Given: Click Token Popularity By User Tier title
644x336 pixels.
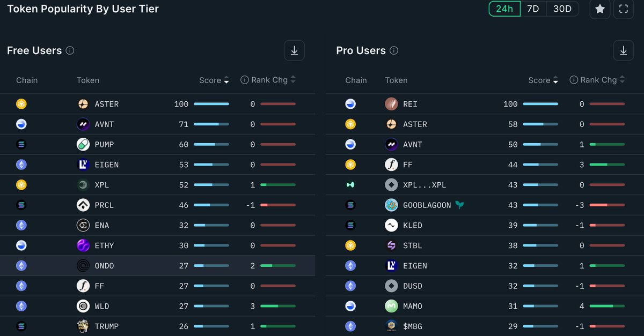Looking at the screenshot, I should point(83,9).
